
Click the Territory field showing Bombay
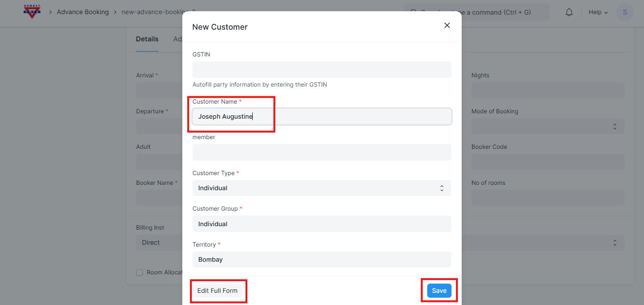pos(322,259)
